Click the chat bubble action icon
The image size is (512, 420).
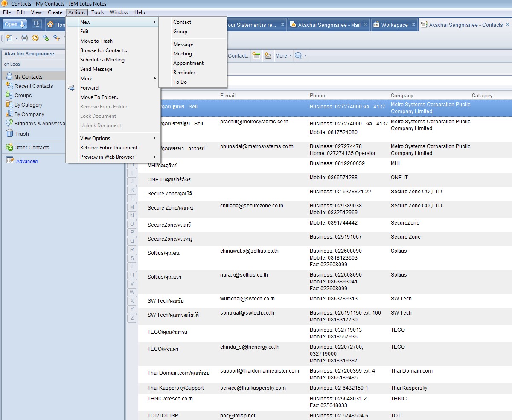tap(298, 55)
